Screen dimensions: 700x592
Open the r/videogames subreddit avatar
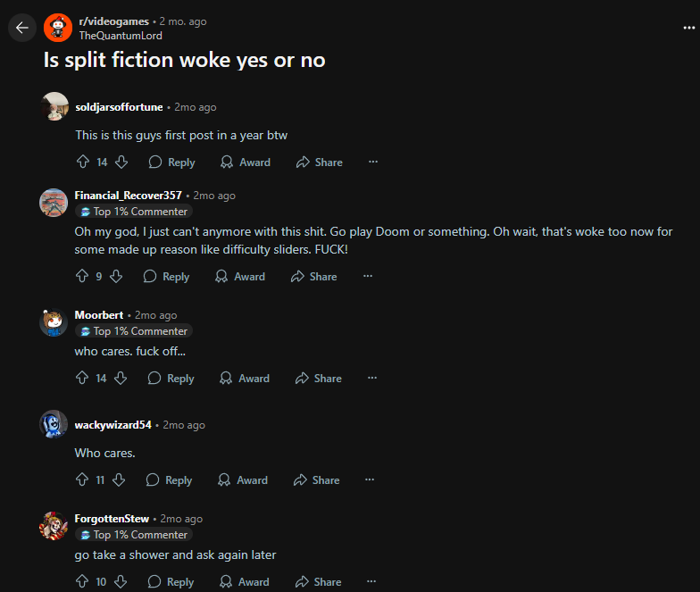[58, 28]
